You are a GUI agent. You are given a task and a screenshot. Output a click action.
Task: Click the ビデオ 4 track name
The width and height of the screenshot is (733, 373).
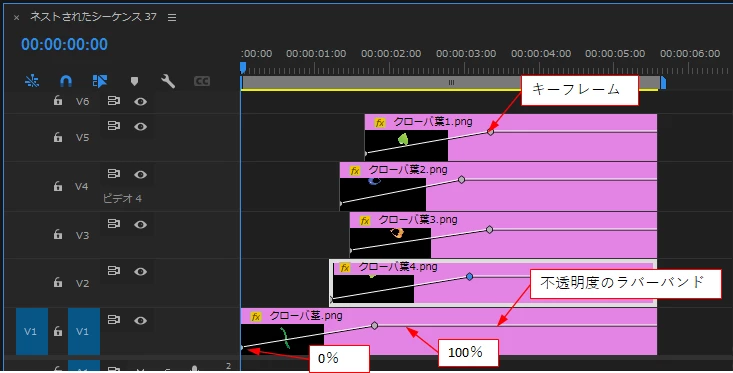point(122,199)
